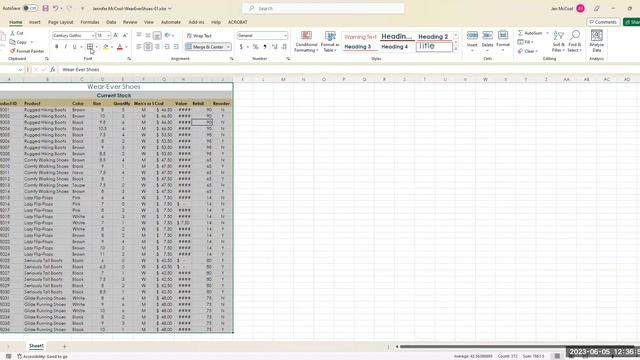The image size is (640, 360).
Task: Click Analyze Data button
Action: pos(596,41)
